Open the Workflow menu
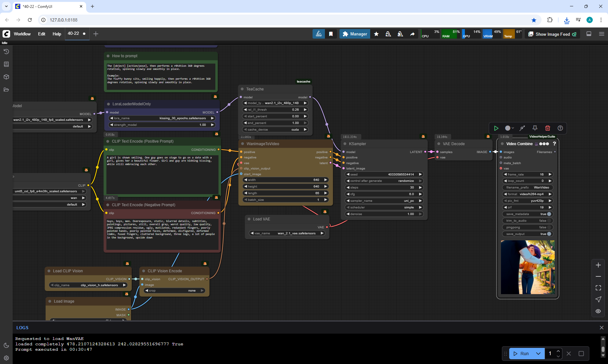Viewport: 608px width, 364px height. point(22,34)
